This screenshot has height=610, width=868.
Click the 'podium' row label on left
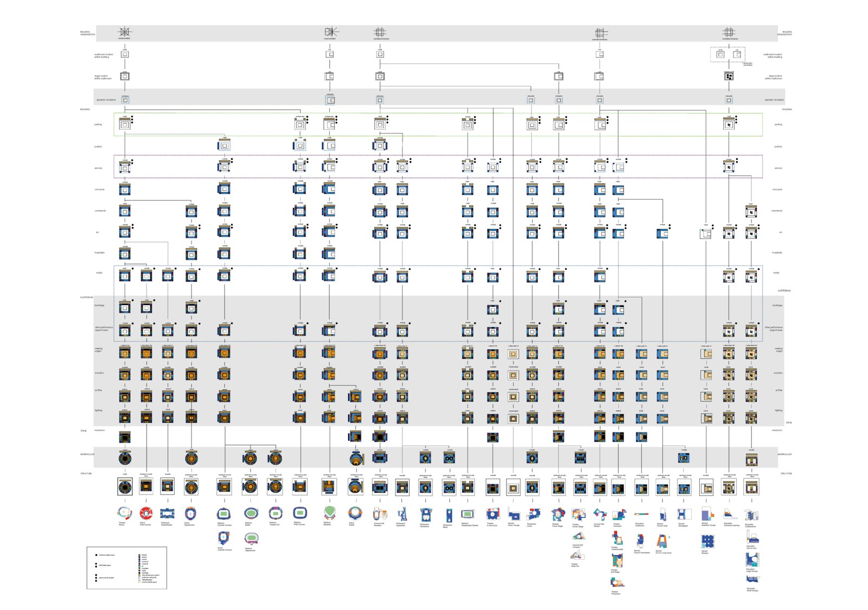pyautogui.click(x=98, y=147)
